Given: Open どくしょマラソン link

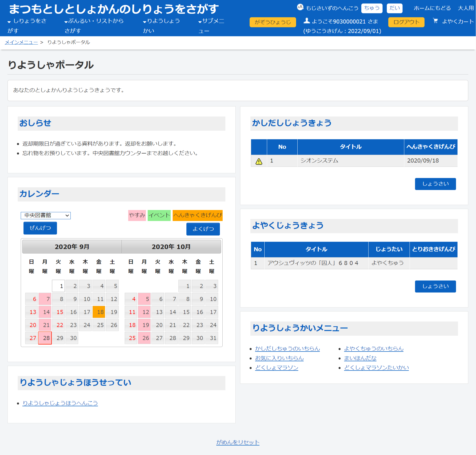Looking at the screenshot, I should pyautogui.click(x=277, y=367).
